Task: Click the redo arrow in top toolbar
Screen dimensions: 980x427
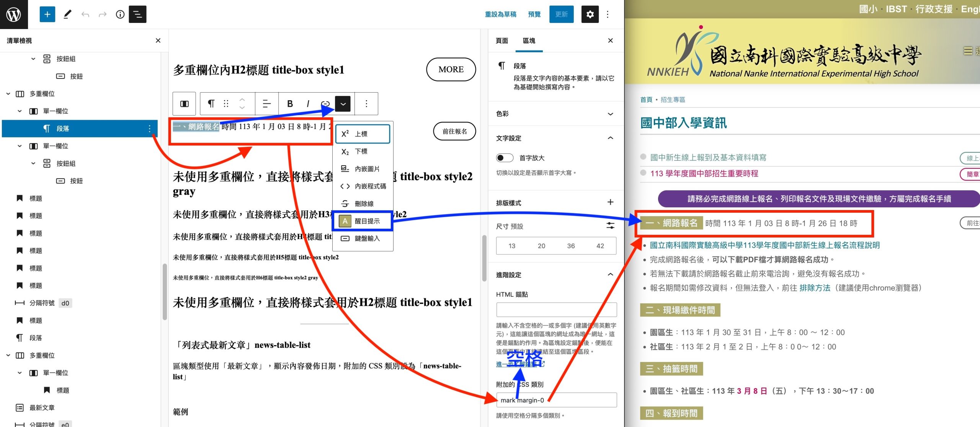Action: click(103, 15)
